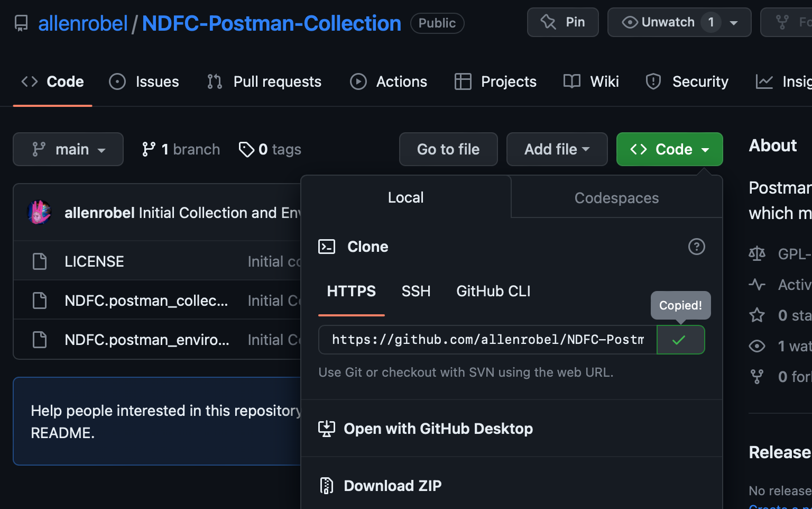Pin this repository
812x509 pixels.
562,22
